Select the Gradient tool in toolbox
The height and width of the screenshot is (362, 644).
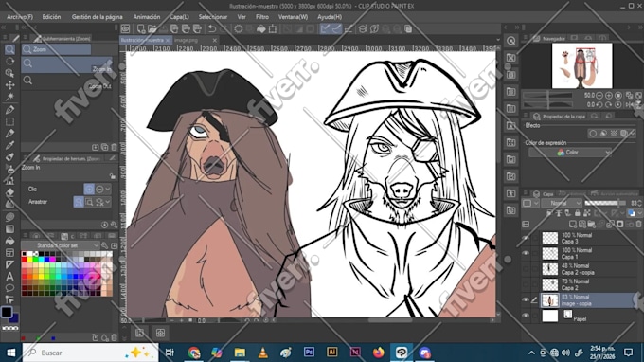pyautogui.click(x=9, y=229)
